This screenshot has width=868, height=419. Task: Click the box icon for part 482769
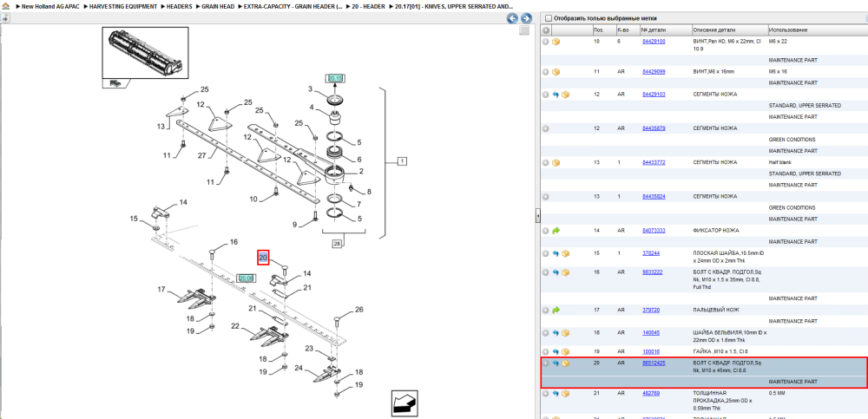565,394
